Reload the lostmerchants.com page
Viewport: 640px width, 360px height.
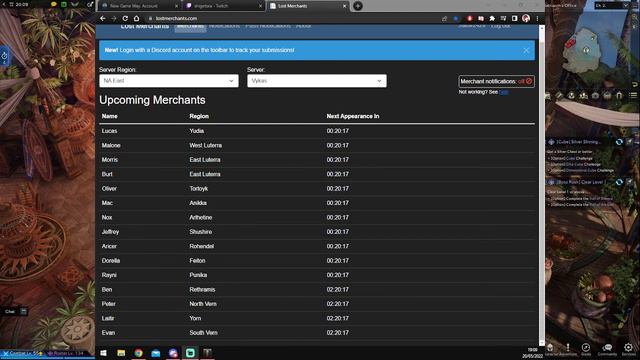click(x=125, y=18)
